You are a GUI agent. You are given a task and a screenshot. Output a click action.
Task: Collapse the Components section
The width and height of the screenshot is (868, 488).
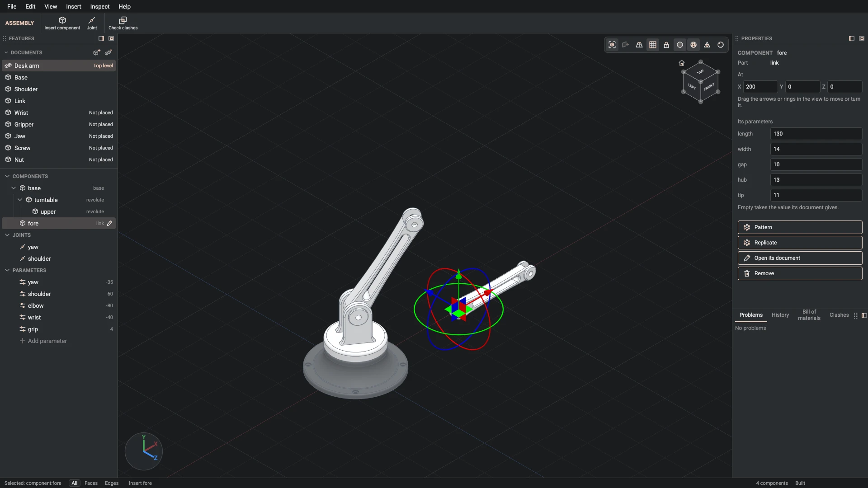pos(7,176)
